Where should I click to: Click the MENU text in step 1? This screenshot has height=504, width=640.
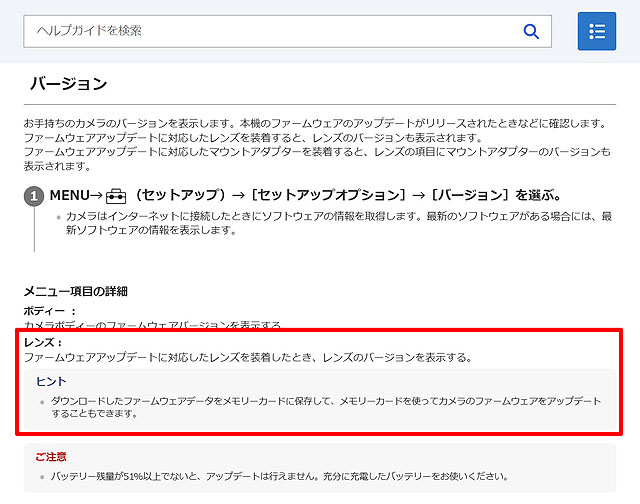coord(70,195)
